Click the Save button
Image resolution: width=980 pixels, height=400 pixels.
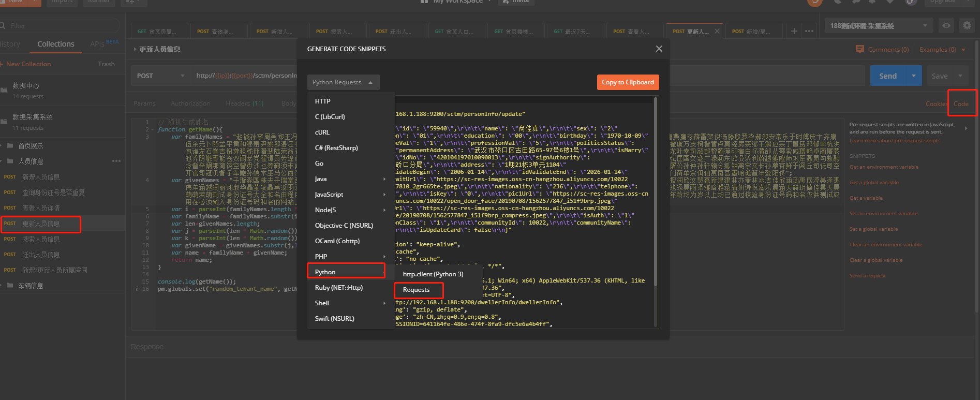click(x=940, y=76)
